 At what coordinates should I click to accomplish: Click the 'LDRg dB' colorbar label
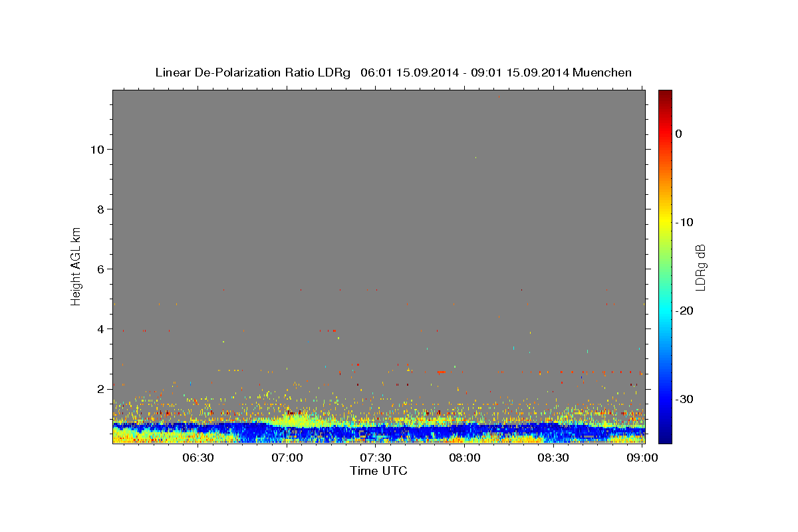click(x=700, y=267)
